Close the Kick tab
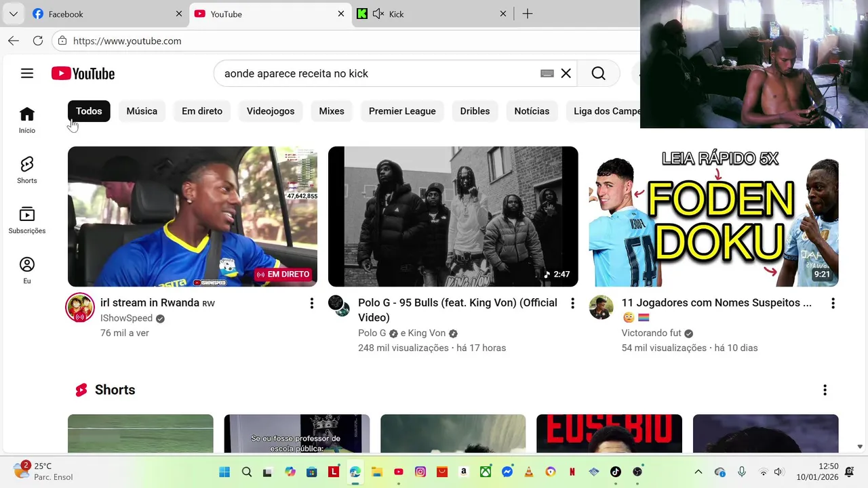Screen dimensions: 868x488 [x=503, y=14]
